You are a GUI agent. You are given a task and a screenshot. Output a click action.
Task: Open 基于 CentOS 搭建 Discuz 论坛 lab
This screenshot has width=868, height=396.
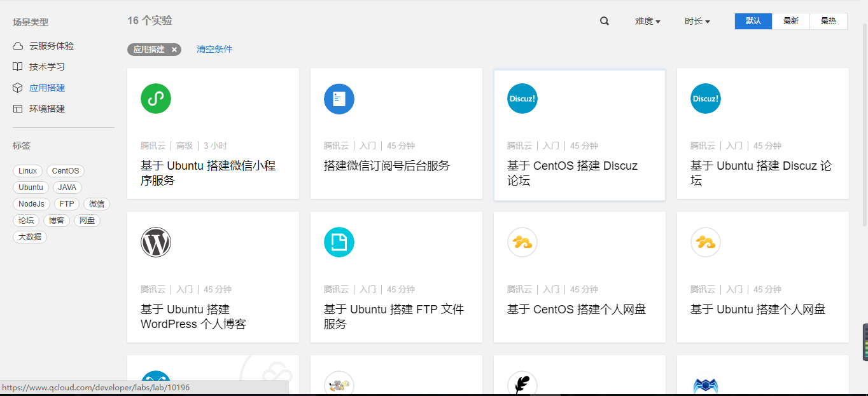(x=572, y=173)
